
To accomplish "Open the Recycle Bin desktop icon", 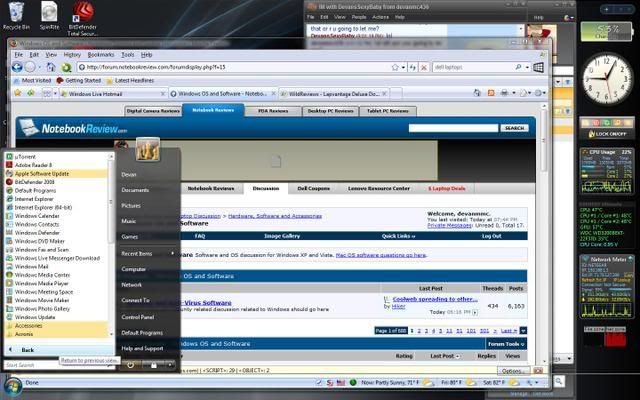I will [x=16, y=16].
